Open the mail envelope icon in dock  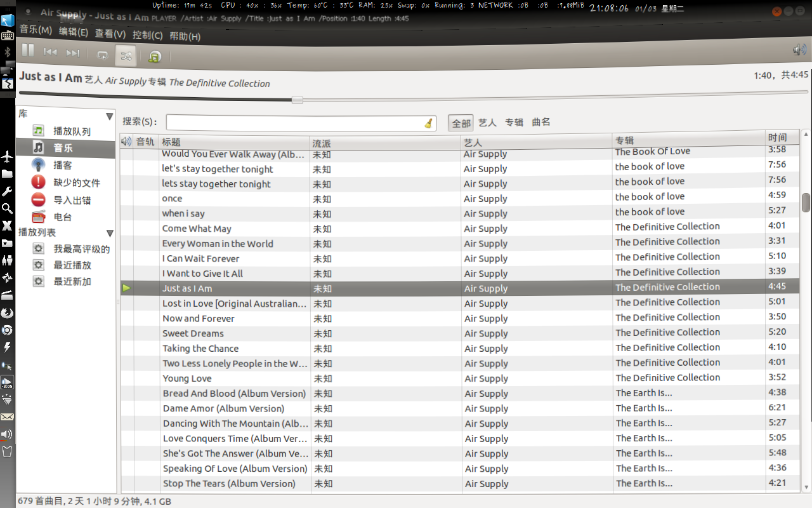[8, 417]
